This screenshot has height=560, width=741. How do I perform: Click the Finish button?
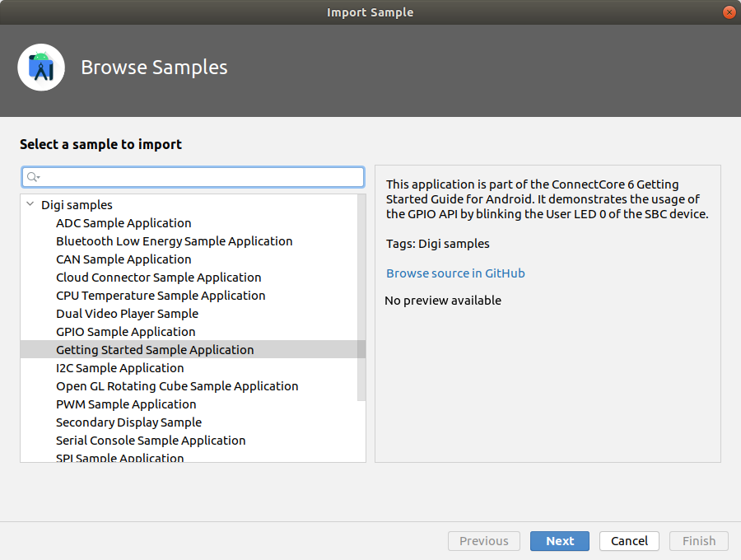pos(698,540)
